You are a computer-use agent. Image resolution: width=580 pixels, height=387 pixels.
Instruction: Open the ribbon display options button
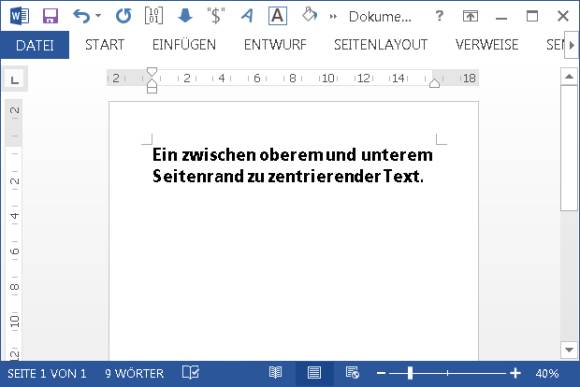470,16
